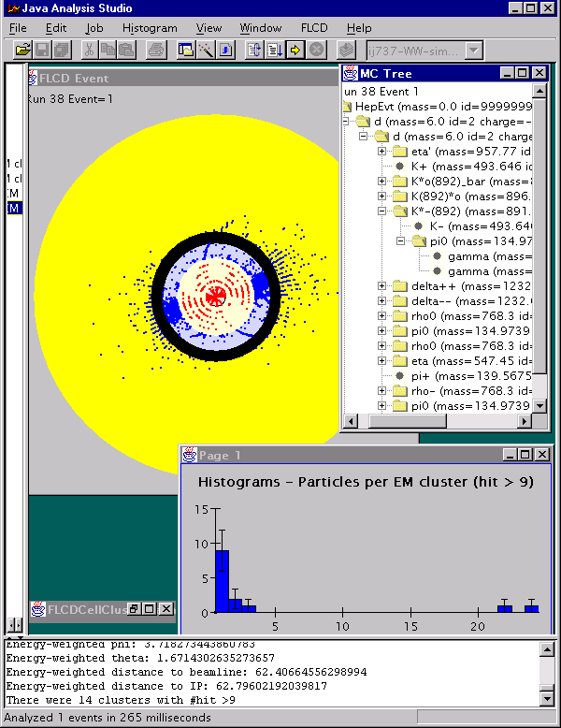
Task: Click the rewind events toolbar icon
Action: coord(254,50)
